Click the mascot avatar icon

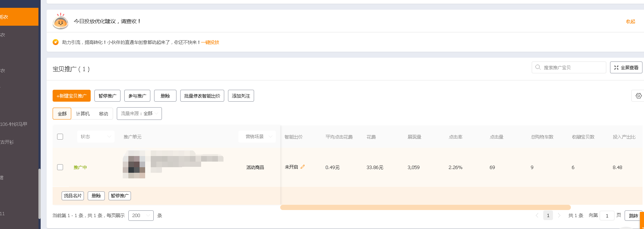click(x=60, y=21)
